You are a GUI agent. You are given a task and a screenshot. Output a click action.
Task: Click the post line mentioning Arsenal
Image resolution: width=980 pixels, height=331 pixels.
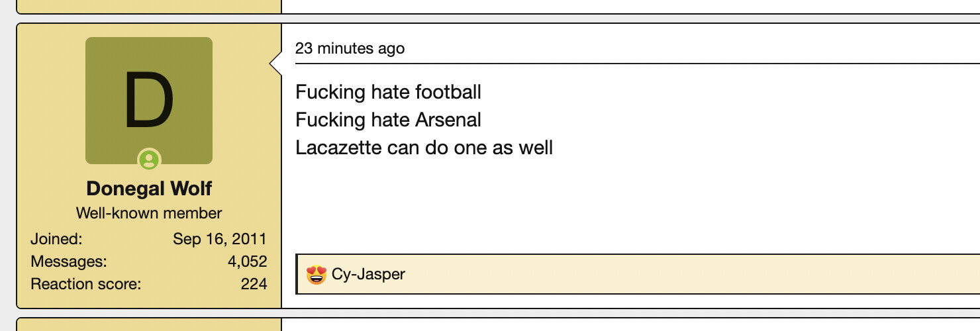click(388, 120)
